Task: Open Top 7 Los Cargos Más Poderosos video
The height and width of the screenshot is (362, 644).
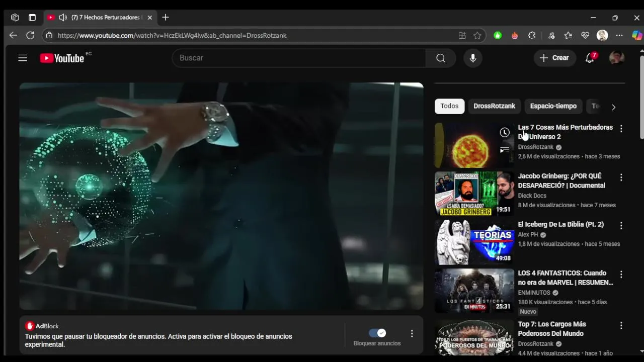Action: tap(552, 329)
